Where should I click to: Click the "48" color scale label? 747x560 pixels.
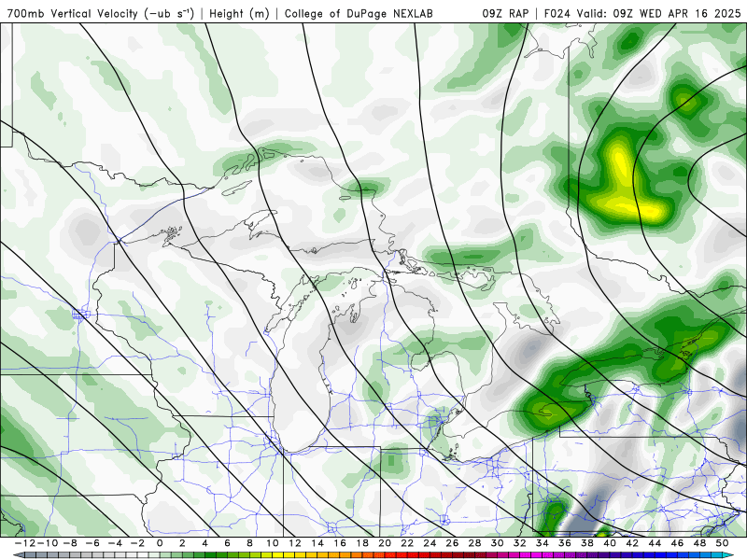click(699, 543)
